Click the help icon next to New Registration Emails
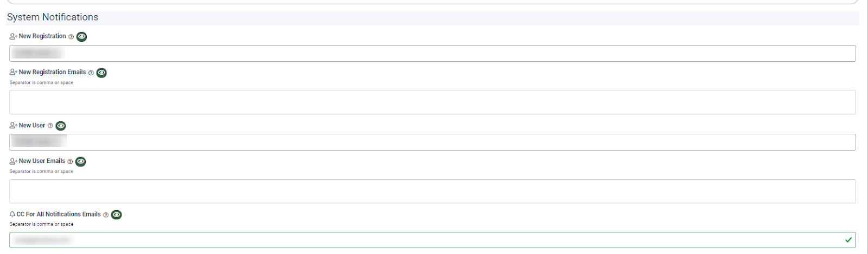This screenshot has width=868, height=254. click(91, 73)
